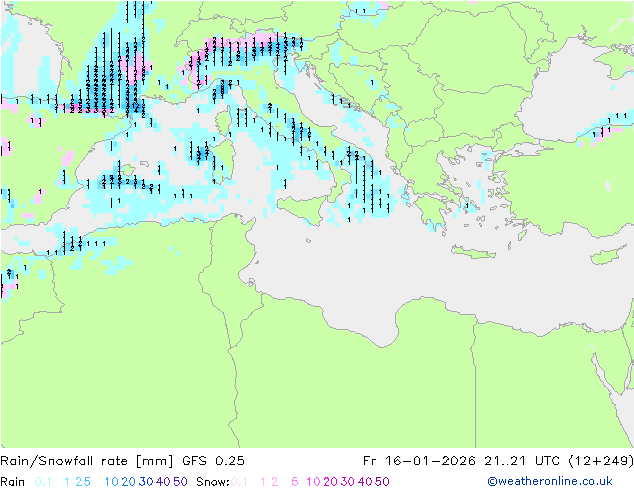Click the rain legend value 30
634x490 pixels.
(146, 482)
